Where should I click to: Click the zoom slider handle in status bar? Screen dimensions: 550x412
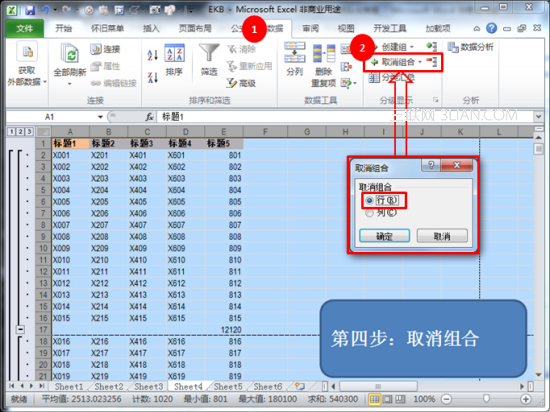pyautogui.click(x=486, y=398)
